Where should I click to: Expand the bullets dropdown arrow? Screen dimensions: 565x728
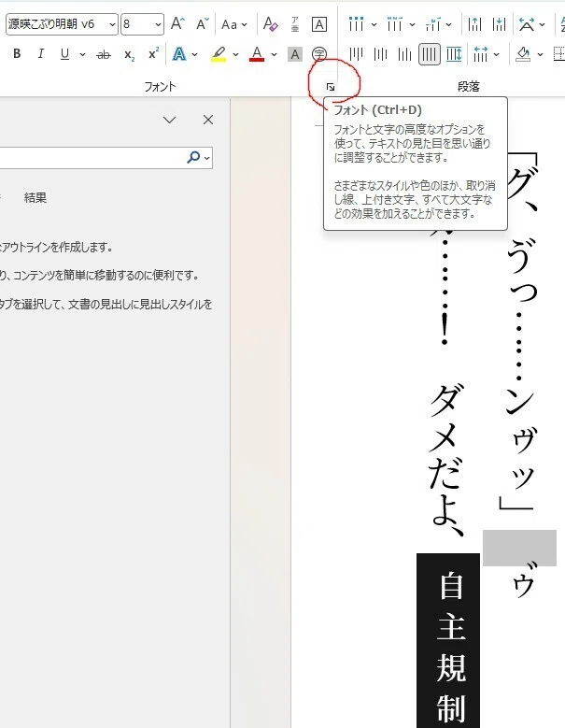pos(374,24)
